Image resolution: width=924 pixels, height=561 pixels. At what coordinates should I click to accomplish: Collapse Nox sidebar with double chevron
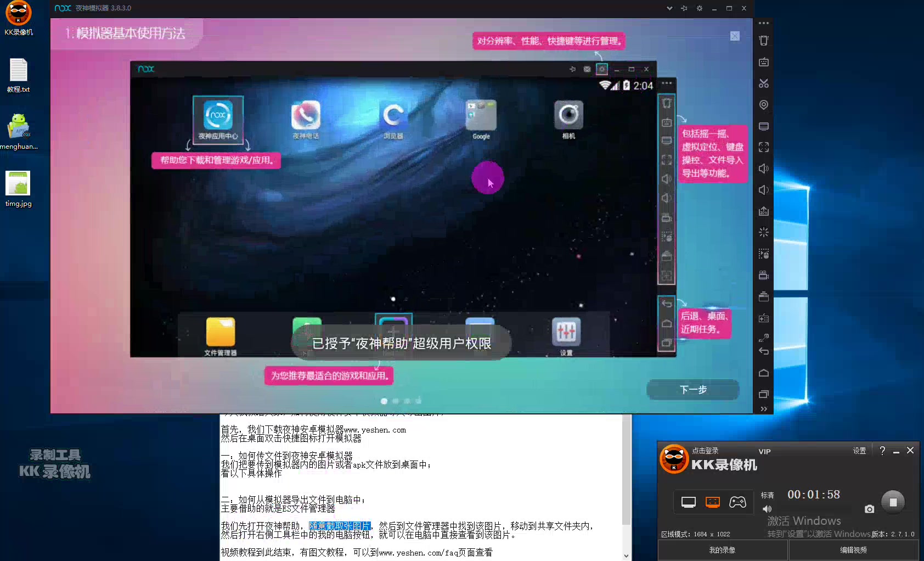pyautogui.click(x=763, y=409)
